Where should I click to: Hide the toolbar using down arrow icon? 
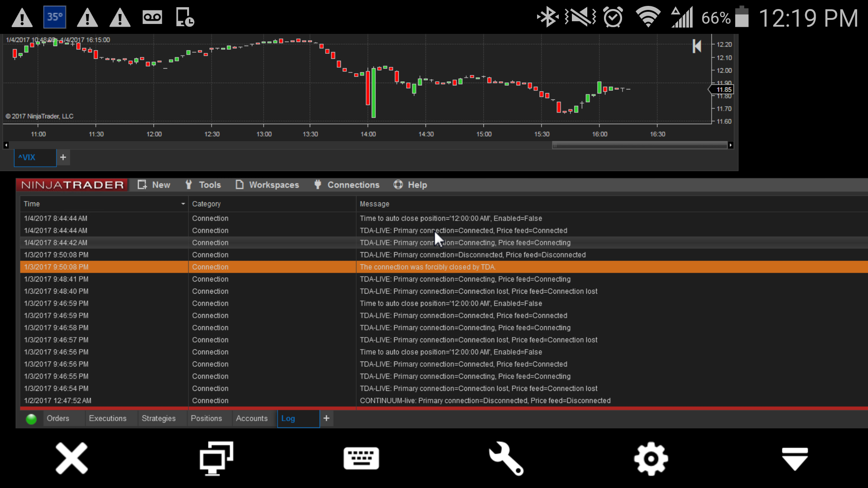tap(795, 459)
